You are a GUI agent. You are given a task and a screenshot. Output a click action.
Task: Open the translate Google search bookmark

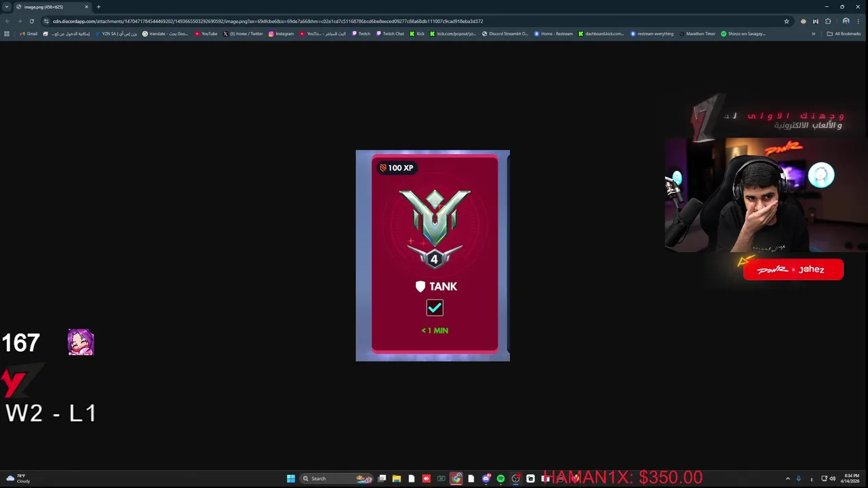165,34
